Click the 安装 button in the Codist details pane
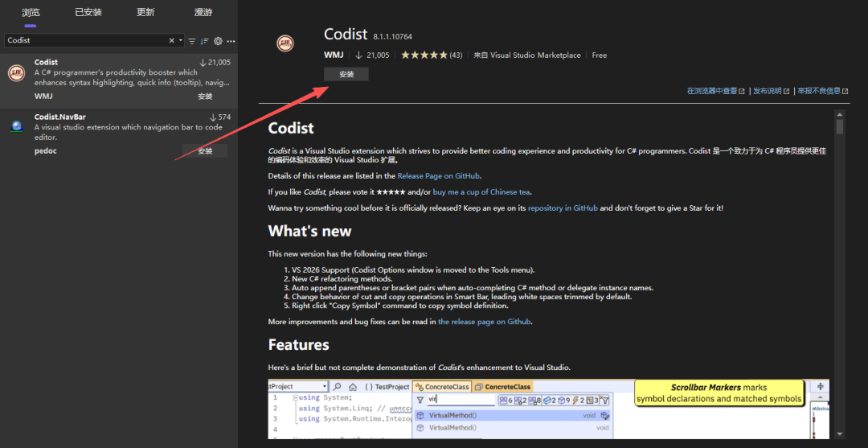 (346, 74)
